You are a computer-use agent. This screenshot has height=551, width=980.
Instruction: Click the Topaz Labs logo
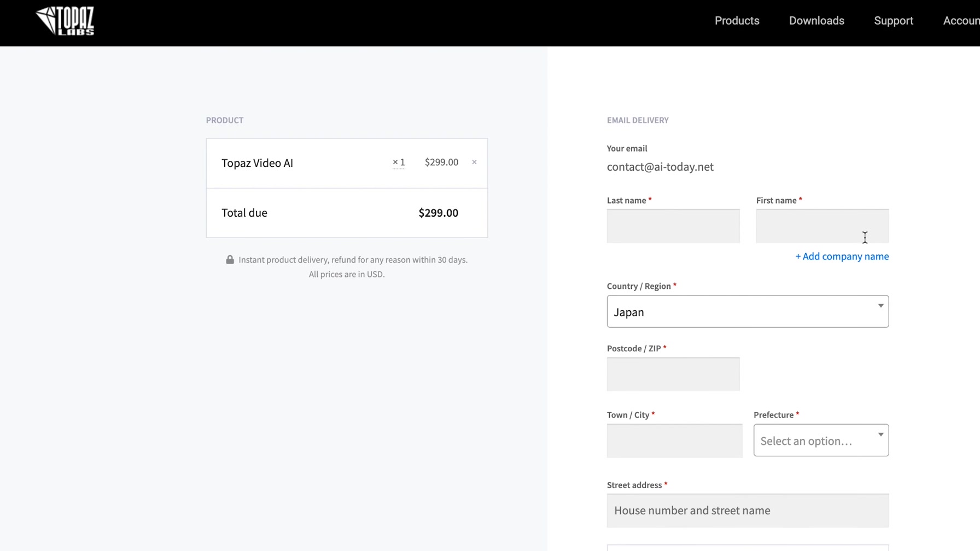[x=65, y=21]
